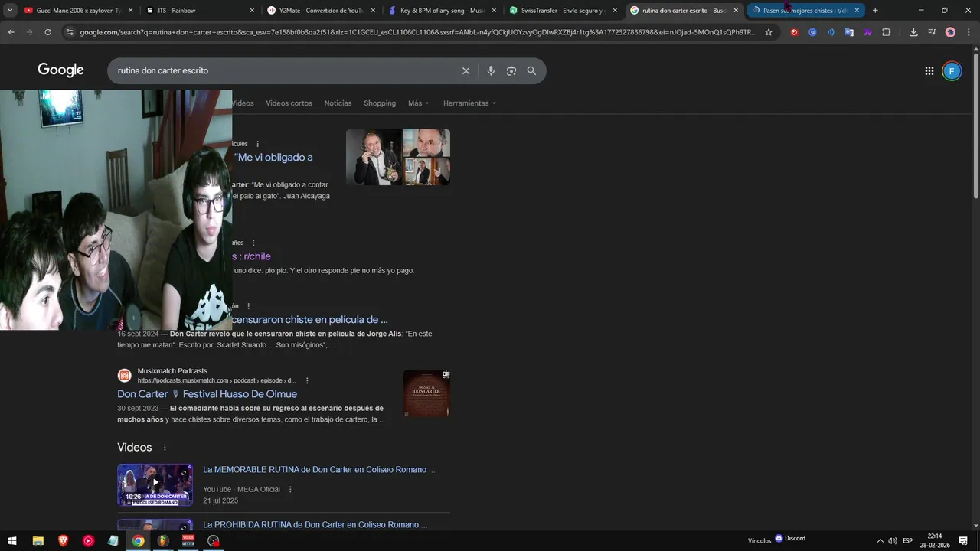View site information for google.com
Viewport: 980px width, 551px height.
pos(70,32)
